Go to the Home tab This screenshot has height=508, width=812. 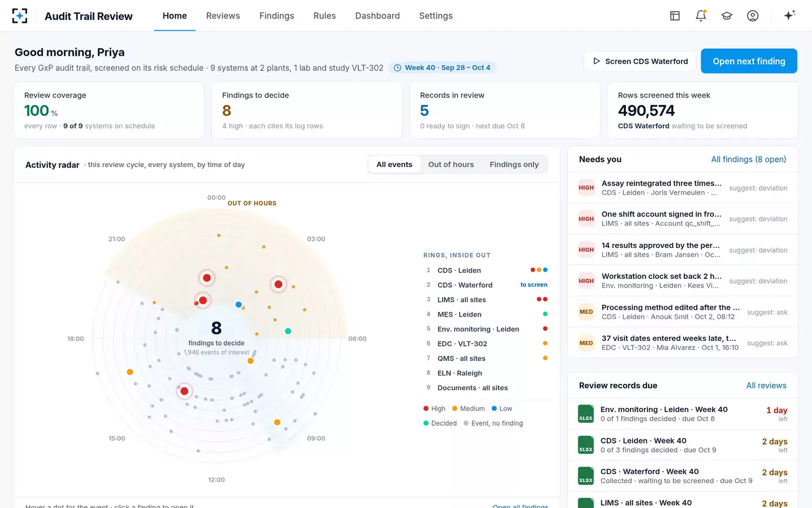coord(175,16)
